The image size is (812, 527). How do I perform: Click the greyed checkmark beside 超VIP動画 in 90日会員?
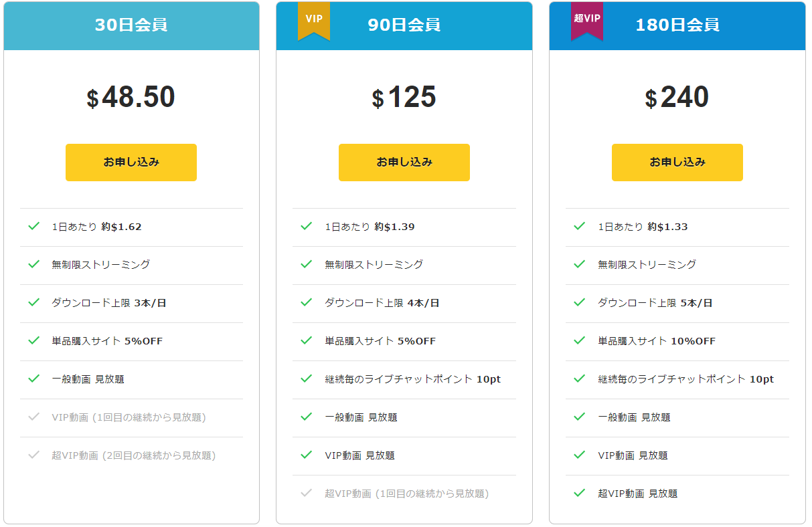(307, 494)
